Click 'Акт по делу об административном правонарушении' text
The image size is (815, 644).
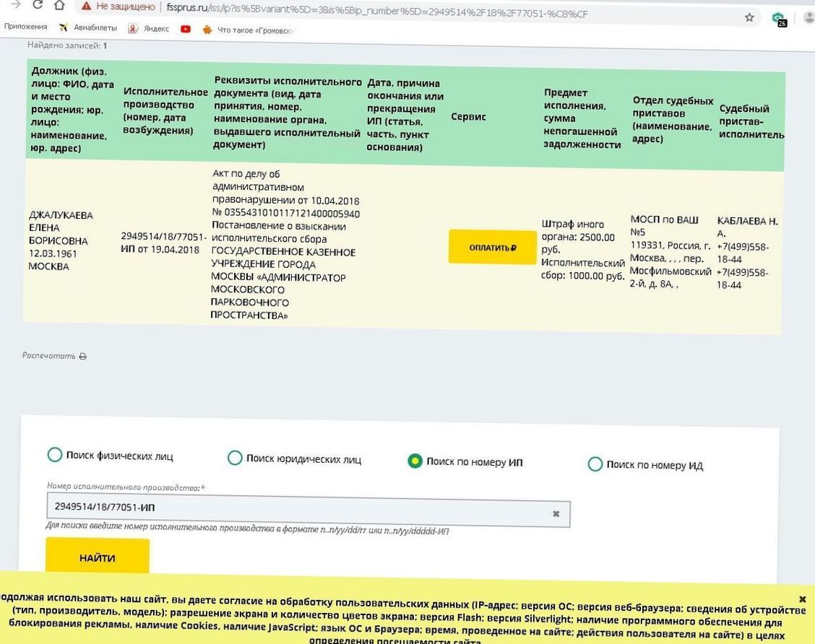259,186
